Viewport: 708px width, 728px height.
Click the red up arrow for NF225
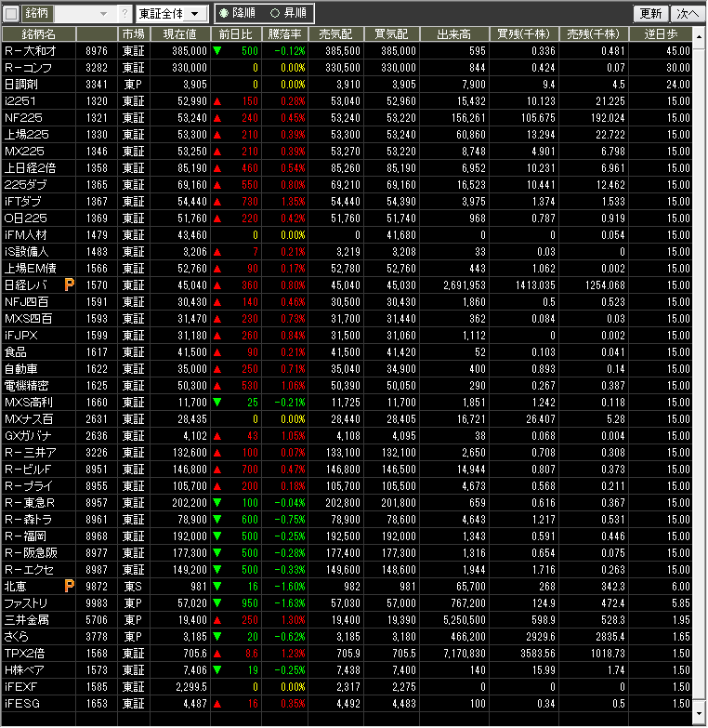216,117
